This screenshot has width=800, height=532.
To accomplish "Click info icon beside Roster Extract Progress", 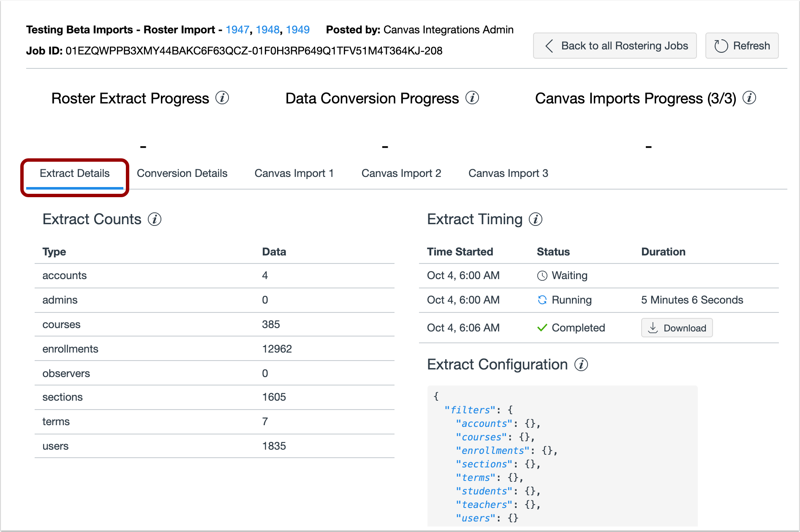I will click(222, 98).
